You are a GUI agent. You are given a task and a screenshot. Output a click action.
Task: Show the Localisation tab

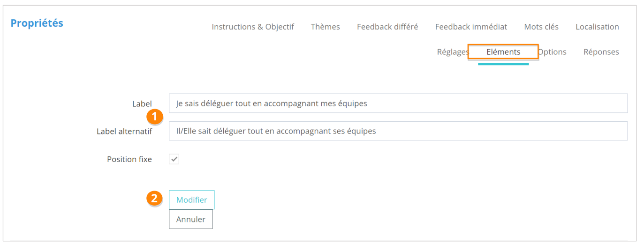pos(597,27)
